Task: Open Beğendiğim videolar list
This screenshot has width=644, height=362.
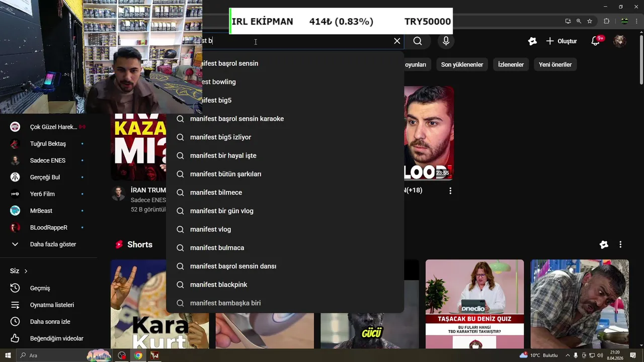Action: pos(48,338)
